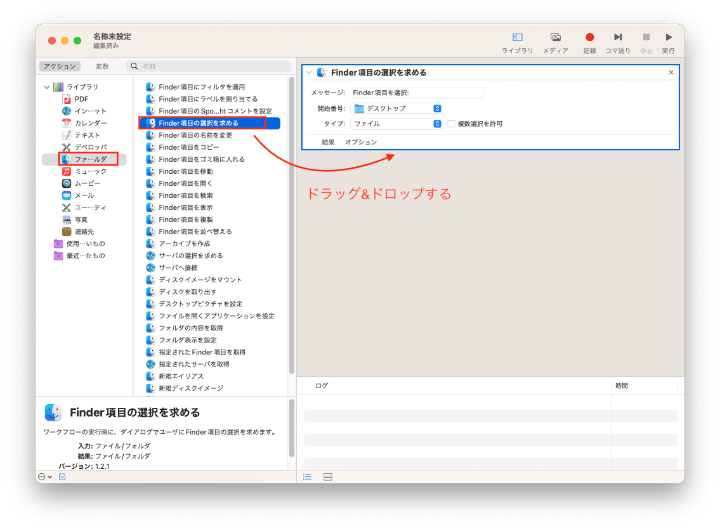The image size is (720, 530).
Task: Select the ムービー category
Action: click(81, 183)
